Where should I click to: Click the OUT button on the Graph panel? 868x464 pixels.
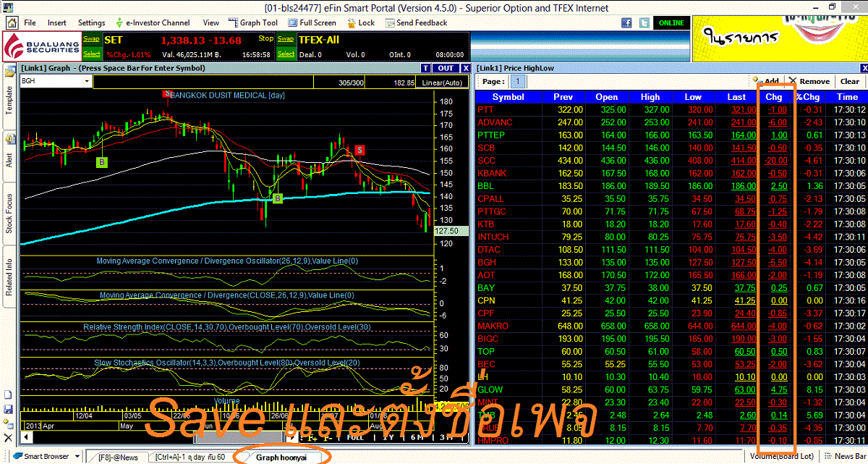(x=446, y=68)
